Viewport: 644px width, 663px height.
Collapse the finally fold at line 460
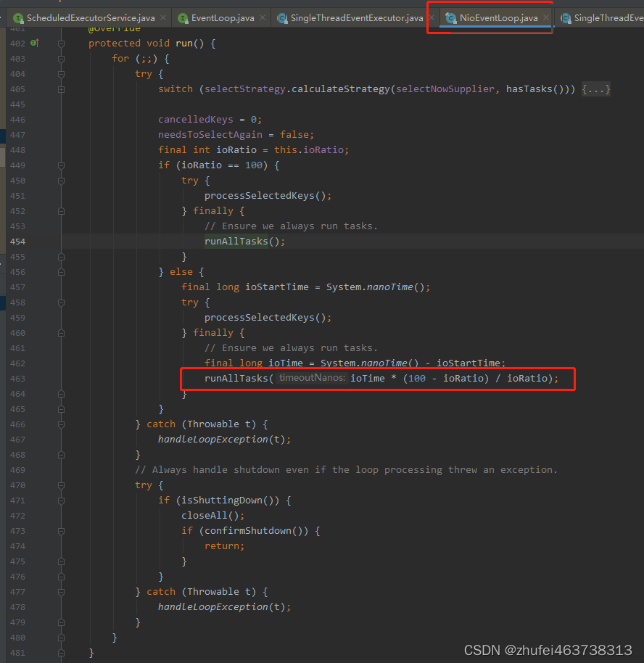62,333
